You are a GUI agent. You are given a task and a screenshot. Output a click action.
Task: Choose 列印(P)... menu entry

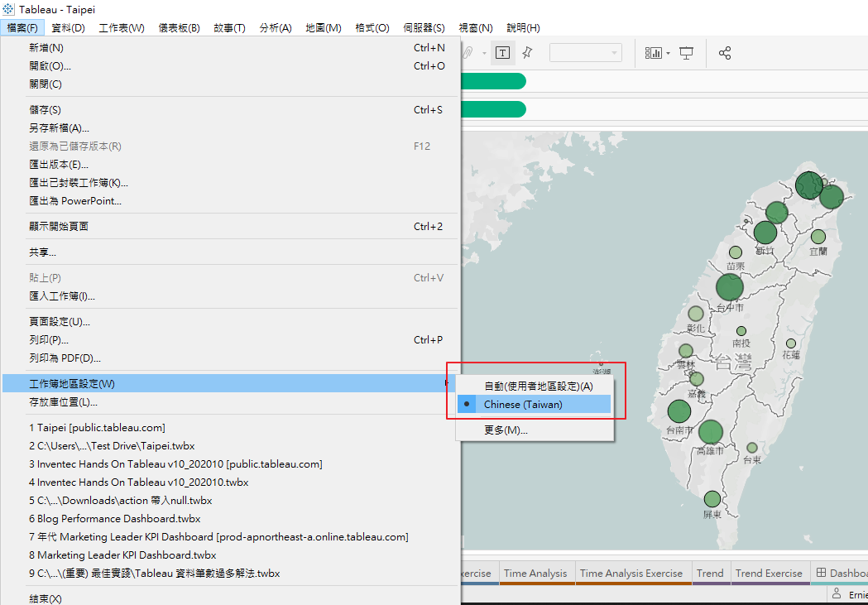point(230,340)
